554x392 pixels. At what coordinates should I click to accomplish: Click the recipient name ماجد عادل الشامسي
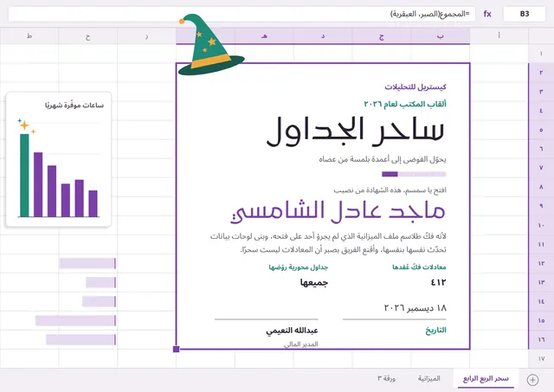[338, 212]
